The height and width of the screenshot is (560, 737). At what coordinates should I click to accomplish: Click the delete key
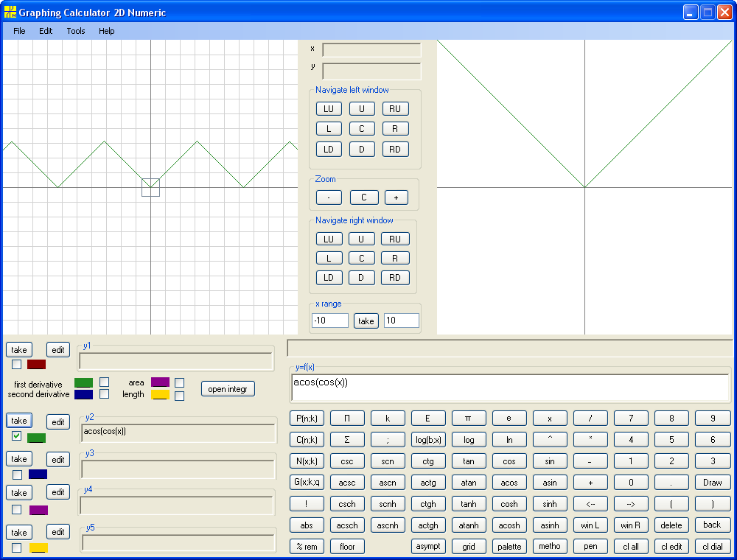671,525
